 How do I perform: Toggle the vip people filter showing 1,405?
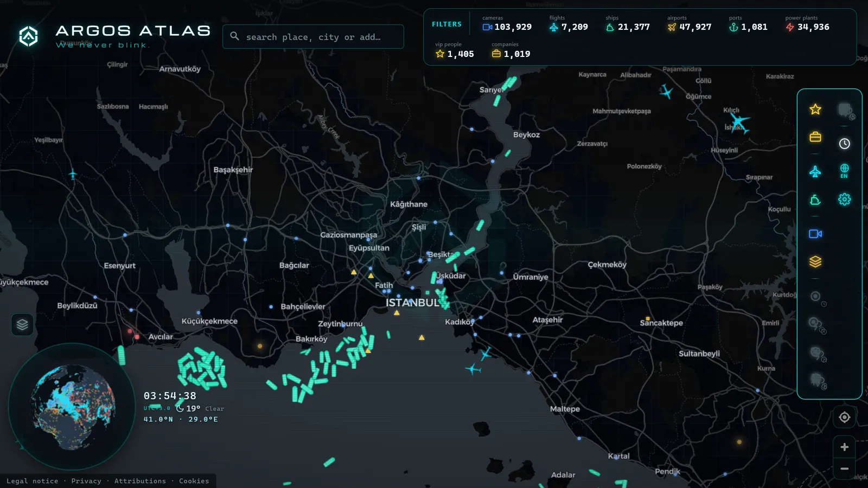(x=454, y=50)
